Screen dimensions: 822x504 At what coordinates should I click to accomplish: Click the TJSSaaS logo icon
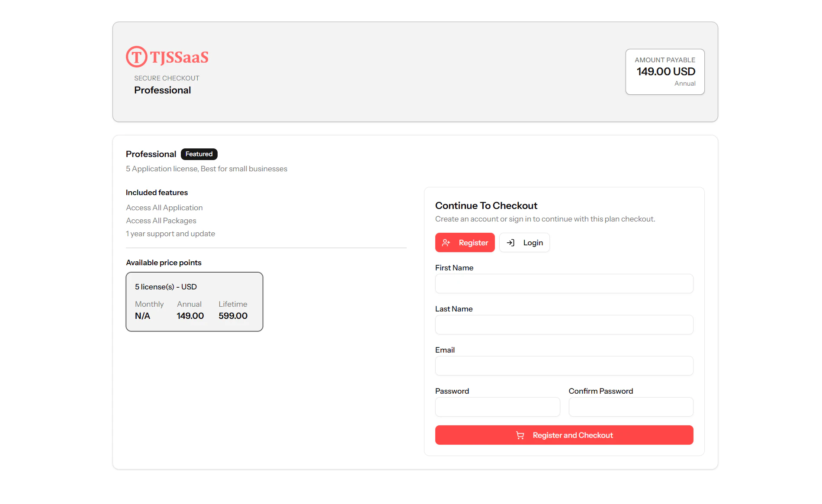[136, 56]
